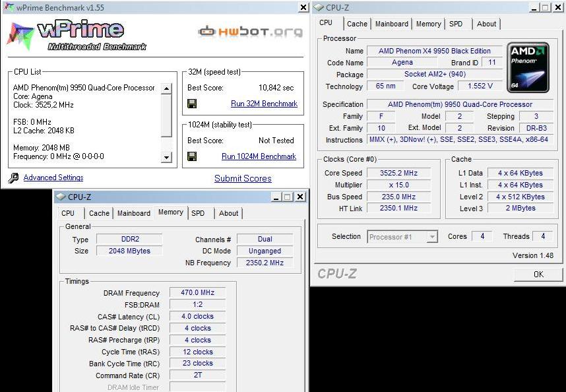Select Mainboard tab in the Memory CPU-Z window

[133, 213]
